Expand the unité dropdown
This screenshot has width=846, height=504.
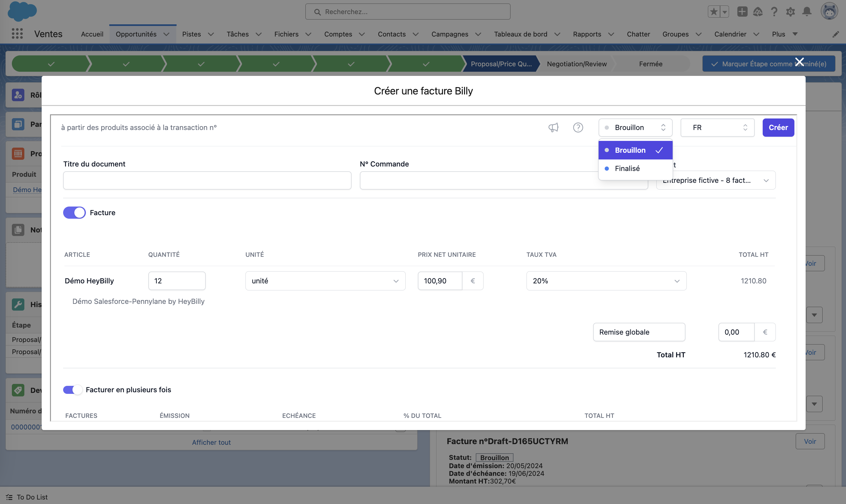[x=325, y=281]
